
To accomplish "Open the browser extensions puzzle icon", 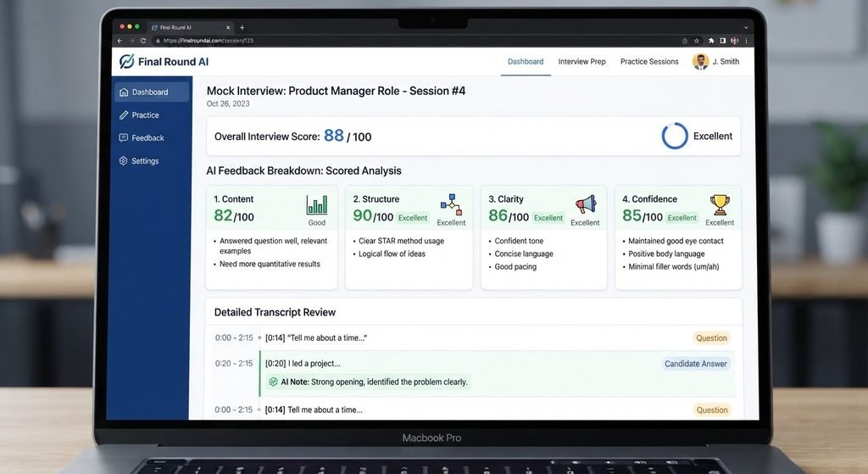I will (x=711, y=41).
